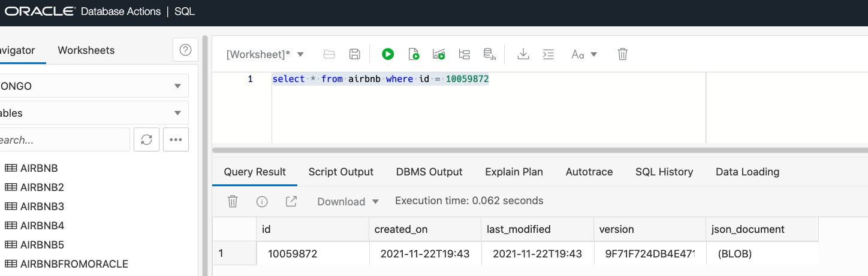Viewport: 868px width, 276px height.
Task: Open the Download results dropdown
Action: (x=348, y=201)
